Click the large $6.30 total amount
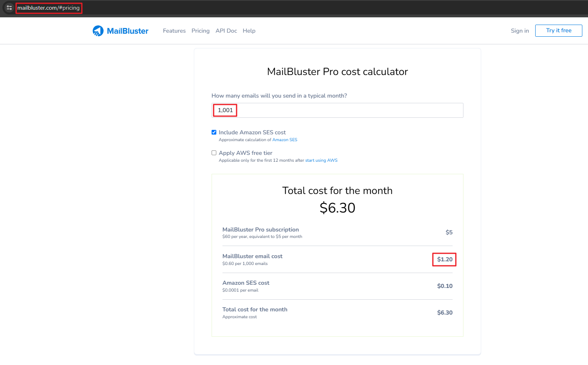The width and height of the screenshot is (588, 365). pyautogui.click(x=337, y=208)
